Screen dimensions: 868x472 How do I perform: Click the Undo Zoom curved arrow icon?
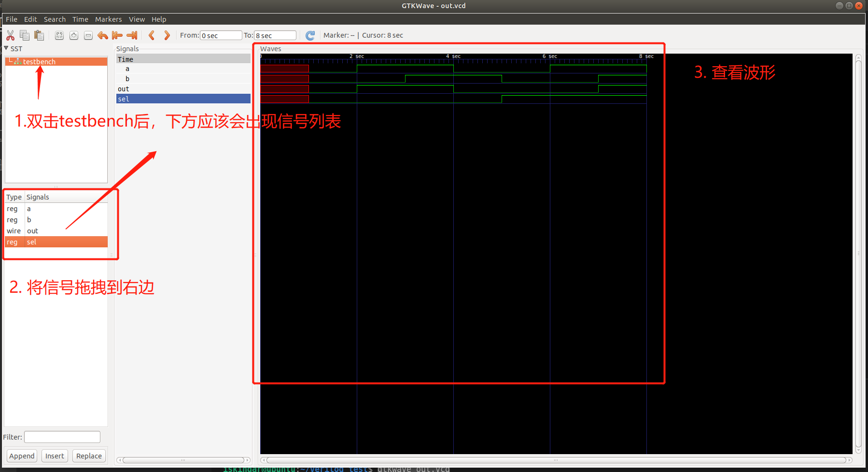click(x=103, y=35)
